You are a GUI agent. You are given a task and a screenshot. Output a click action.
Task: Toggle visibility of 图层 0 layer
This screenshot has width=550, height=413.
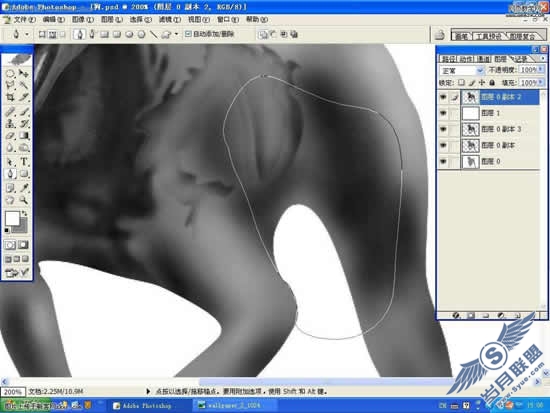(x=443, y=161)
